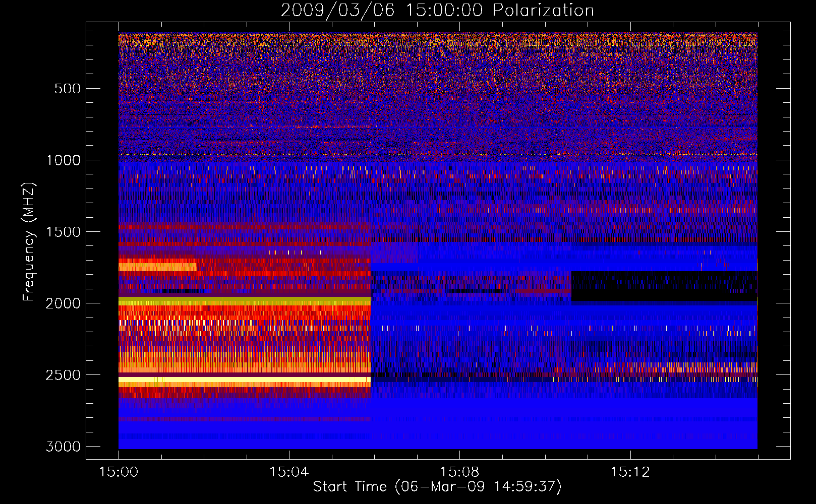This screenshot has width=816, height=504.
Task: Select the 15:00 time tick label
Action: click(x=119, y=472)
